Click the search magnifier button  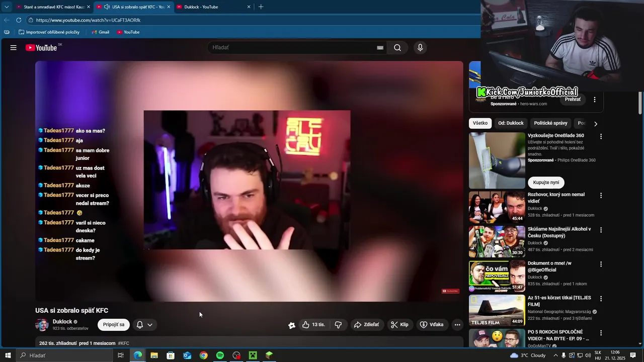(397, 48)
